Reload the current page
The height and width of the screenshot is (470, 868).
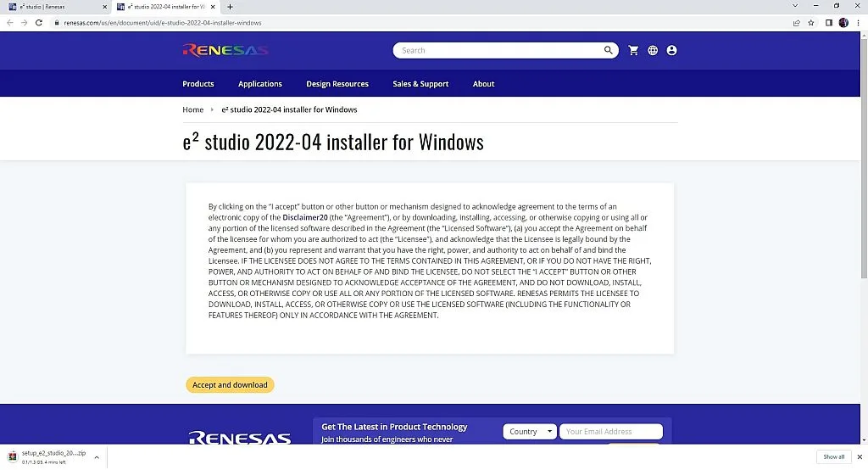coord(39,23)
